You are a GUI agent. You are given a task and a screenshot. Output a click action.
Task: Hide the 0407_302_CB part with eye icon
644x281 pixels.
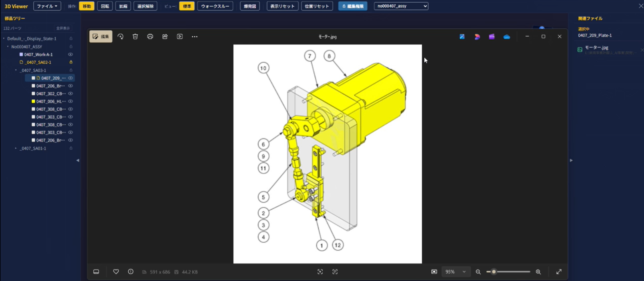(x=70, y=93)
